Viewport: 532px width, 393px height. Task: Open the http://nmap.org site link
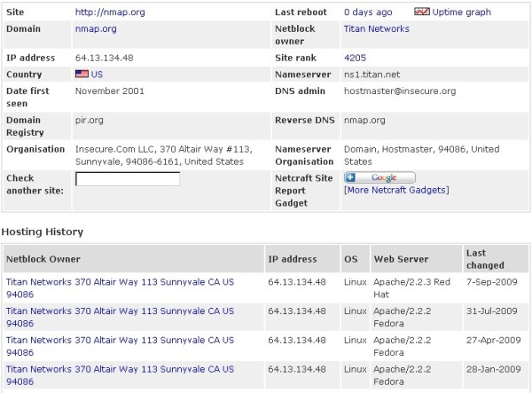(110, 12)
